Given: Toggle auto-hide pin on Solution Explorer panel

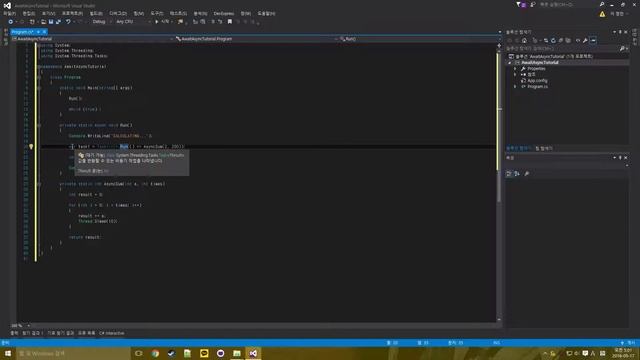Looking at the screenshot, I should tap(620, 32).
